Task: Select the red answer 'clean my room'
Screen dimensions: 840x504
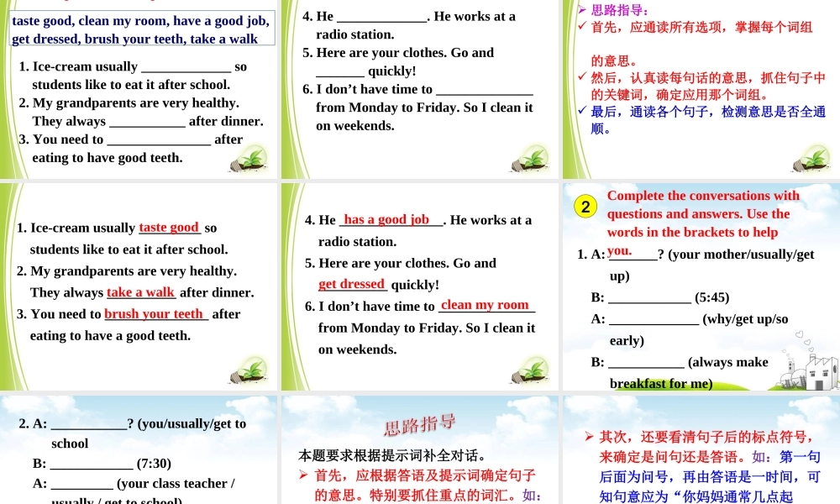Action: [x=485, y=305]
